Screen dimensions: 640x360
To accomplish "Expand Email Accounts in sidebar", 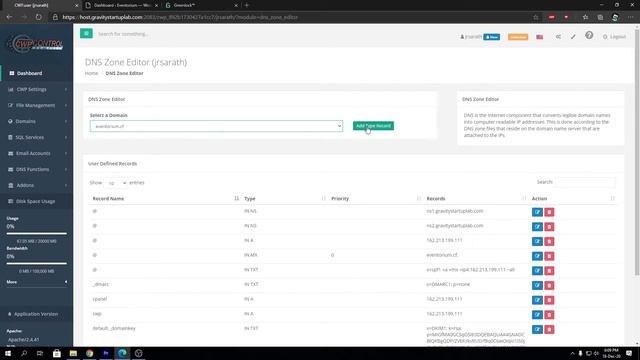I will (x=37, y=153).
